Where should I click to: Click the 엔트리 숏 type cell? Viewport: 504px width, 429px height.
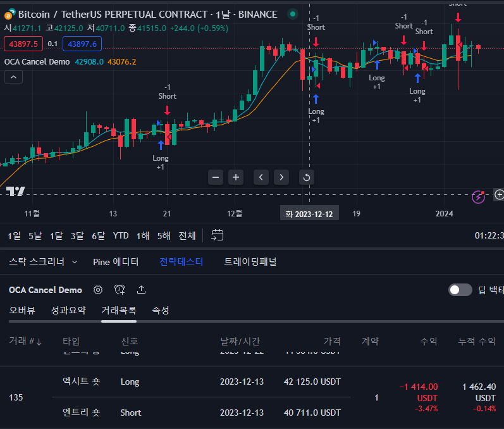82,413
